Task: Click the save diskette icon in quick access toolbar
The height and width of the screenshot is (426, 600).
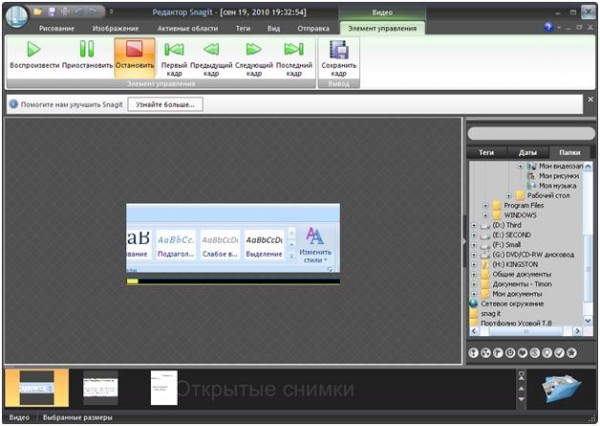Action: (51, 12)
